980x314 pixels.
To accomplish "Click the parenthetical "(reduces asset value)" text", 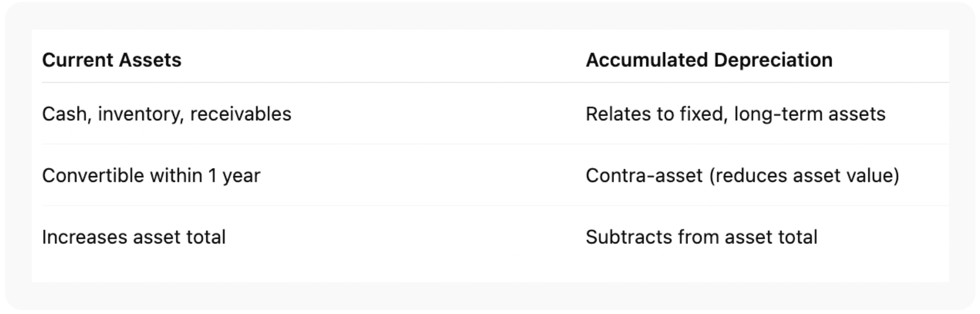I will click(804, 176).
